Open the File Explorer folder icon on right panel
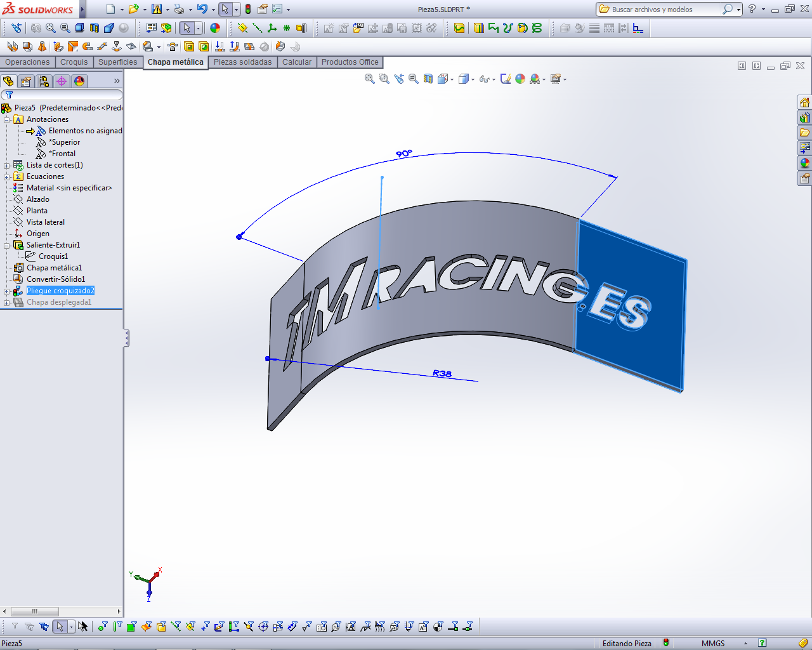Viewport: 812px width, 650px height. [x=804, y=133]
